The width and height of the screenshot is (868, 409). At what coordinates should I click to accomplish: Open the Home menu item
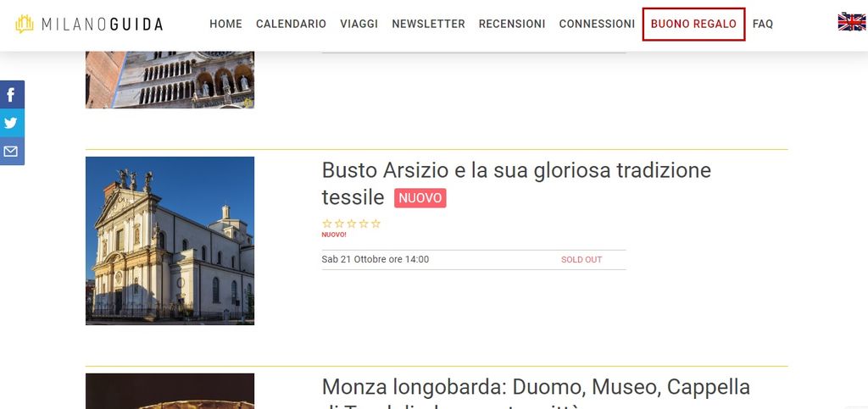[225, 24]
